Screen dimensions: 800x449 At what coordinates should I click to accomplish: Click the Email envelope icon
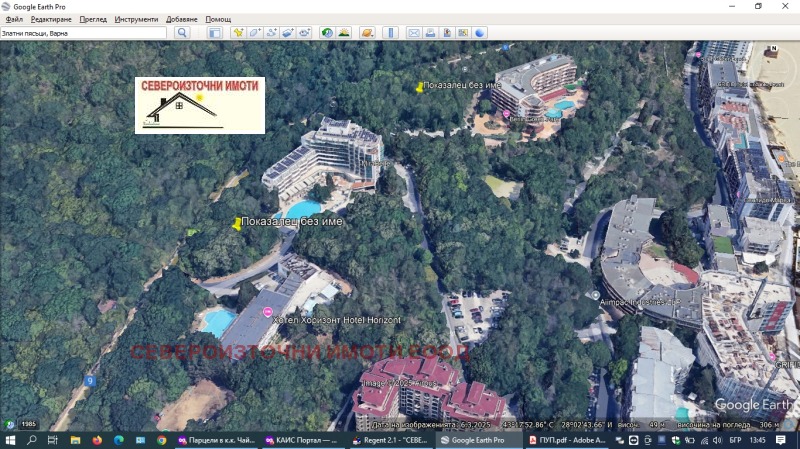click(413, 33)
